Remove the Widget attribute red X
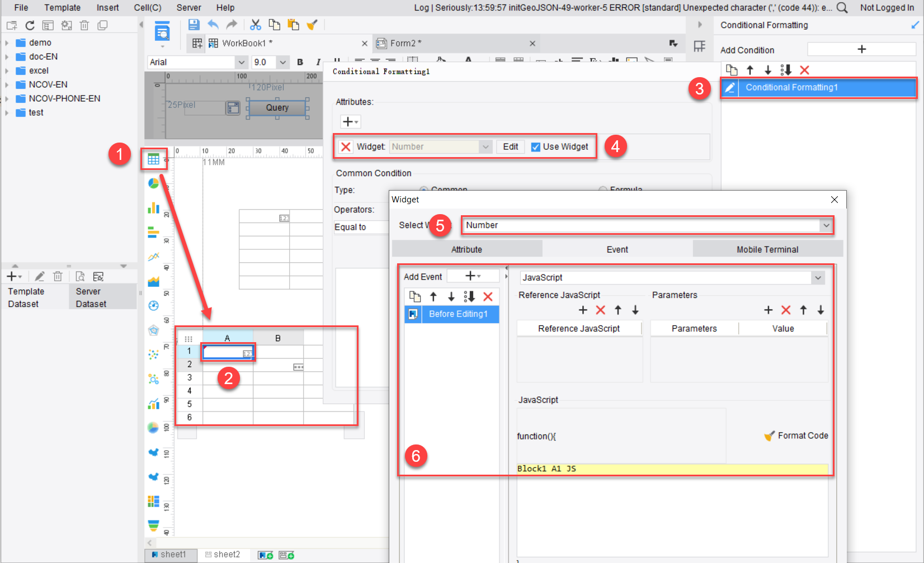 tap(346, 147)
